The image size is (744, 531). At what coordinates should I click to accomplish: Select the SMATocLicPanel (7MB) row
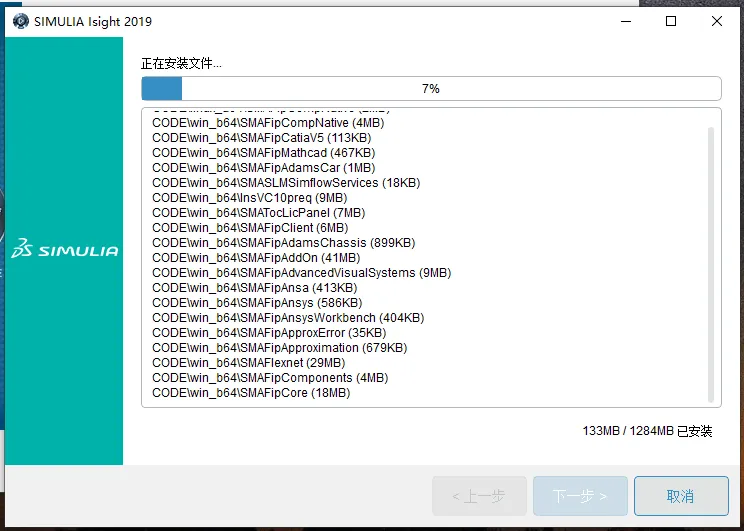(x=259, y=213)
